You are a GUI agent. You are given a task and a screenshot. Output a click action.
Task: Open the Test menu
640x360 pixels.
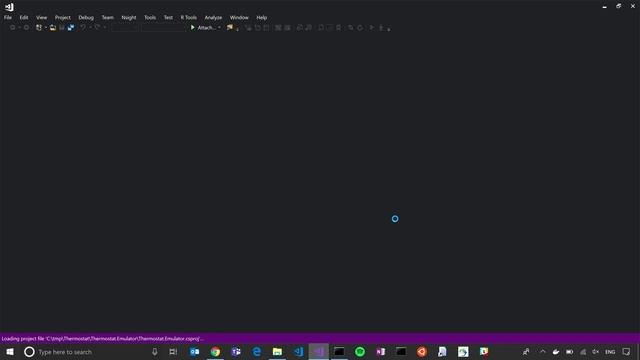[x=168, y=18]
